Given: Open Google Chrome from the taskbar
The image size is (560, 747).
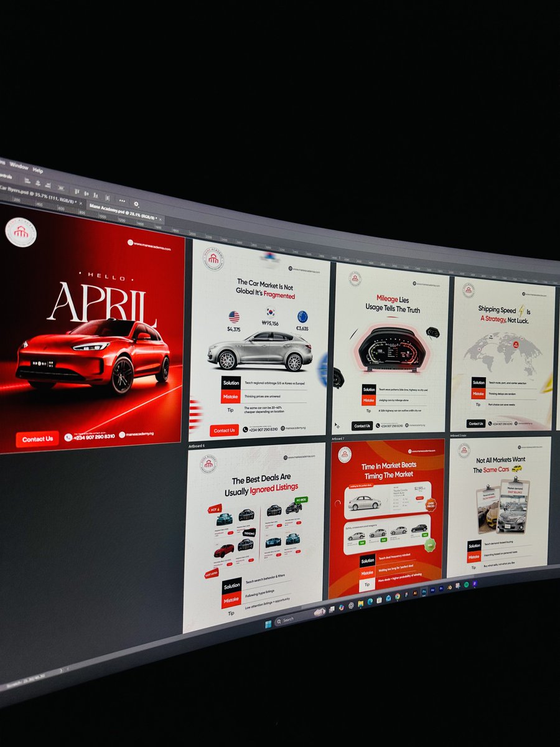Looking at the screenshot, I should click(398, 596).
